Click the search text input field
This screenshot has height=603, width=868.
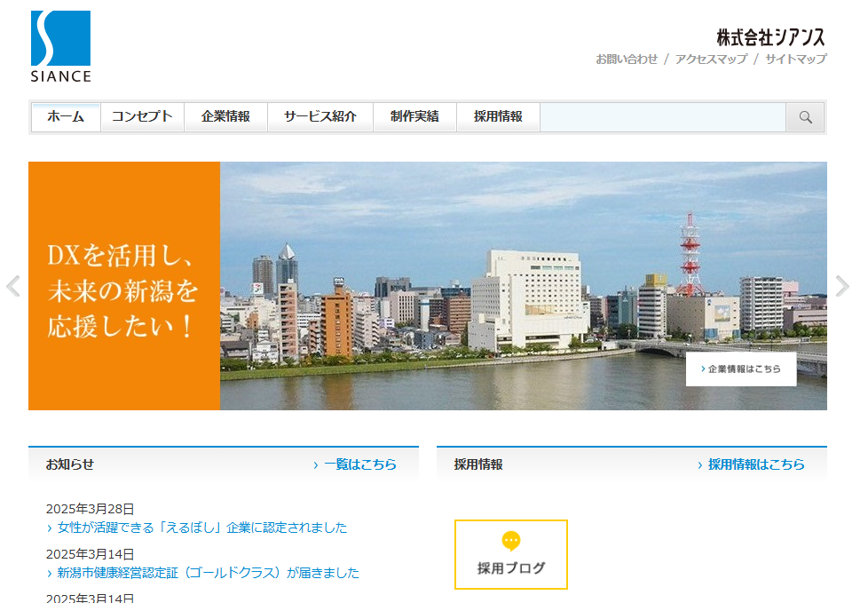662,117
